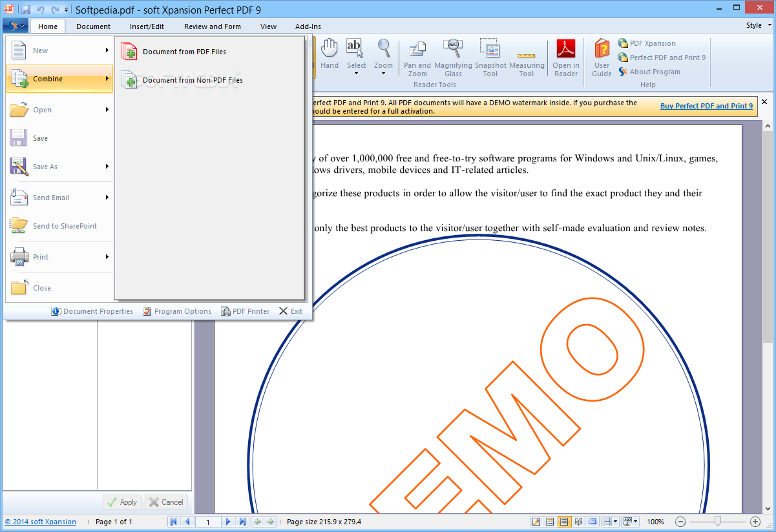Open Perfect PDF and Print 9 help item
776x532 pixels.
pos(662,57)
